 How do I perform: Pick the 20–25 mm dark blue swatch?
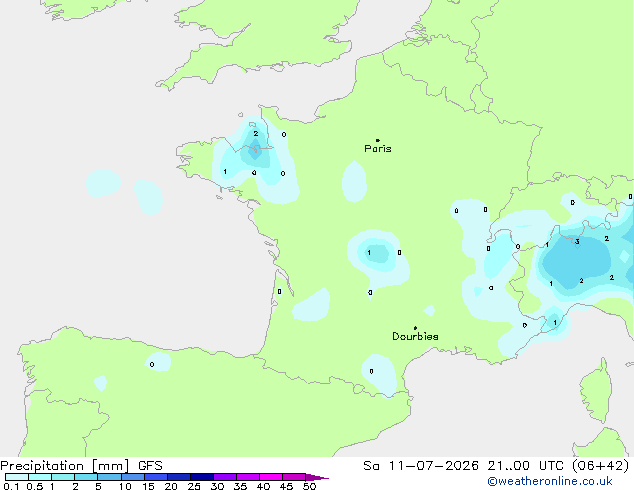click(x=179, y=477)
